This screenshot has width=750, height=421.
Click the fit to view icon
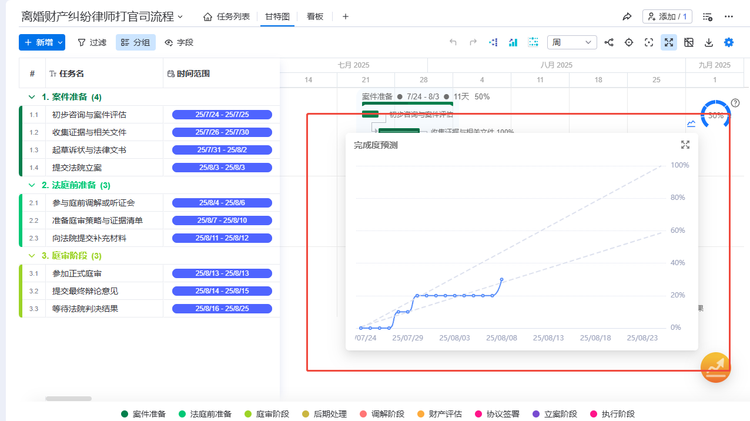[649, 43]
